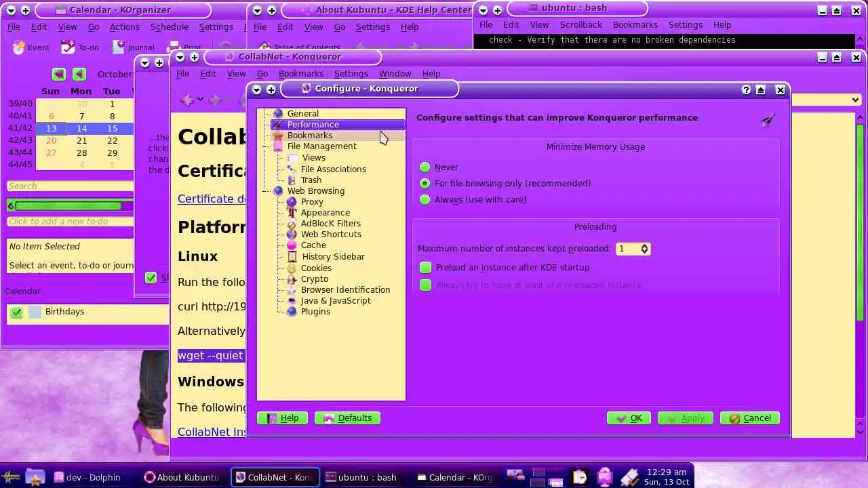Click Konqueror's forward navigation arrow
This screenshot has width=868, height=488.
[x=216, y=100]
